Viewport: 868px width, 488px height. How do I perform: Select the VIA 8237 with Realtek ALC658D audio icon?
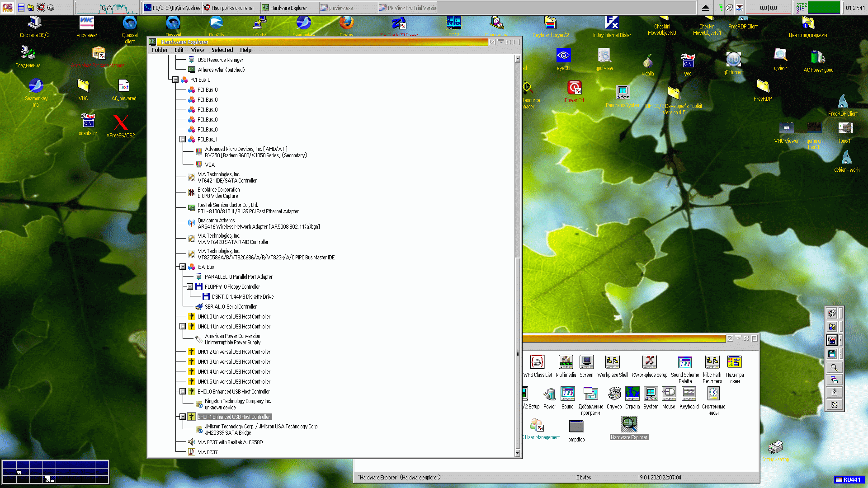[192, 442]
